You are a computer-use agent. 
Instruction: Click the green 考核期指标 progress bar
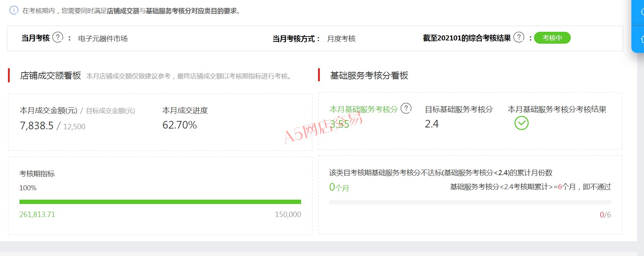[160, 202]
